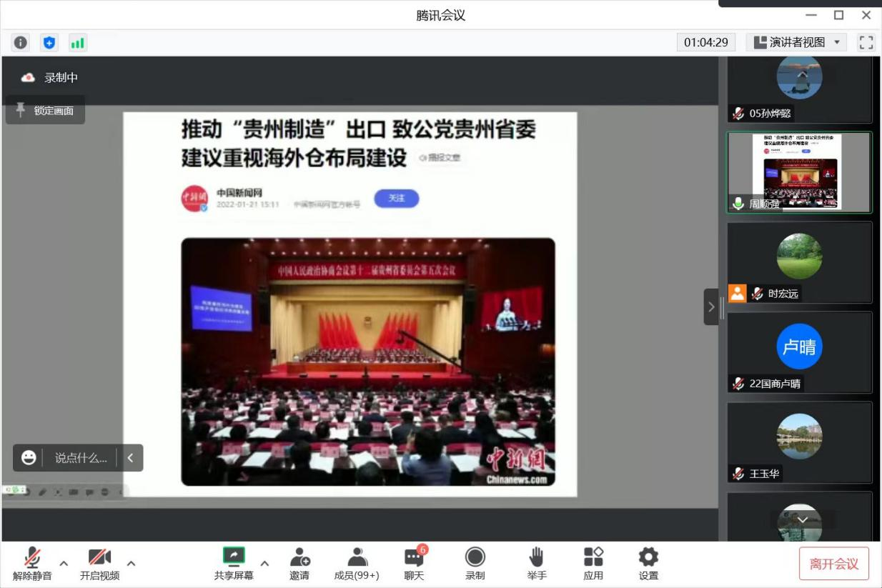Viewport: 882px width, 588px height.
Task: Collapse the participant video sidebar
Action: (711, 307)
